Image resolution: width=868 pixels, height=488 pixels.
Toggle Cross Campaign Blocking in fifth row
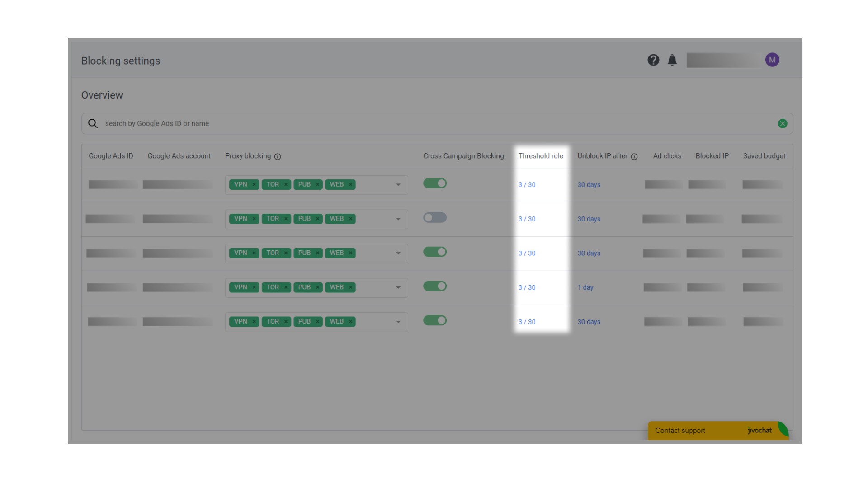[x=435, y=320]
